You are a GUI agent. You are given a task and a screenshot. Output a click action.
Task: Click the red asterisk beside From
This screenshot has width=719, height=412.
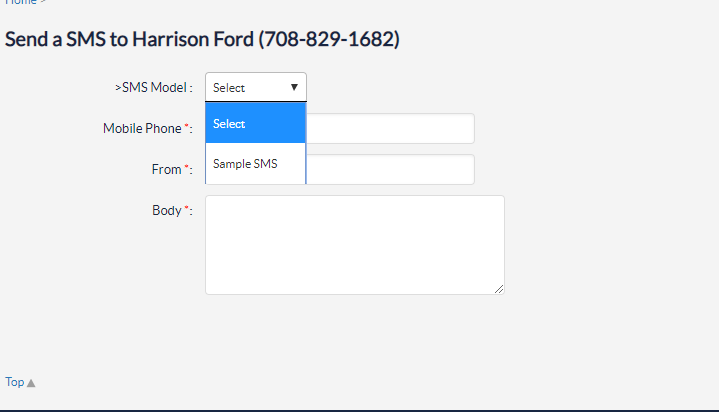tap(187, 167)
